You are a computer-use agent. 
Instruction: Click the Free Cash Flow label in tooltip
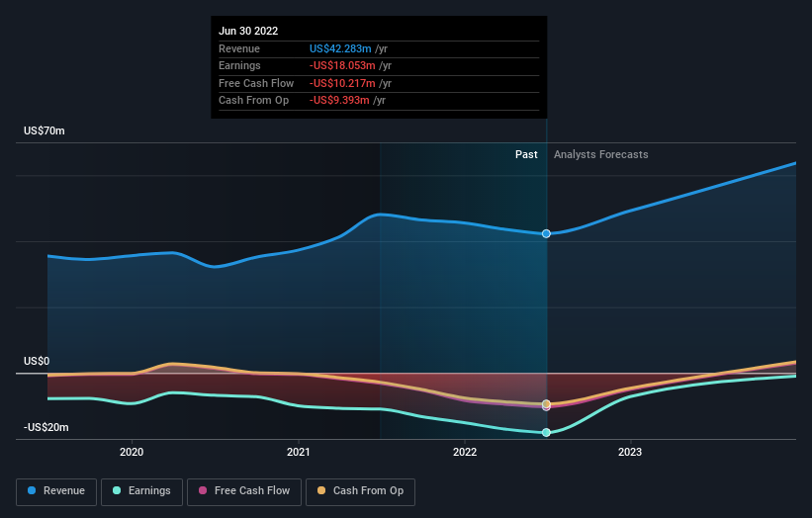pyautogui.click(x=256, y=83)
